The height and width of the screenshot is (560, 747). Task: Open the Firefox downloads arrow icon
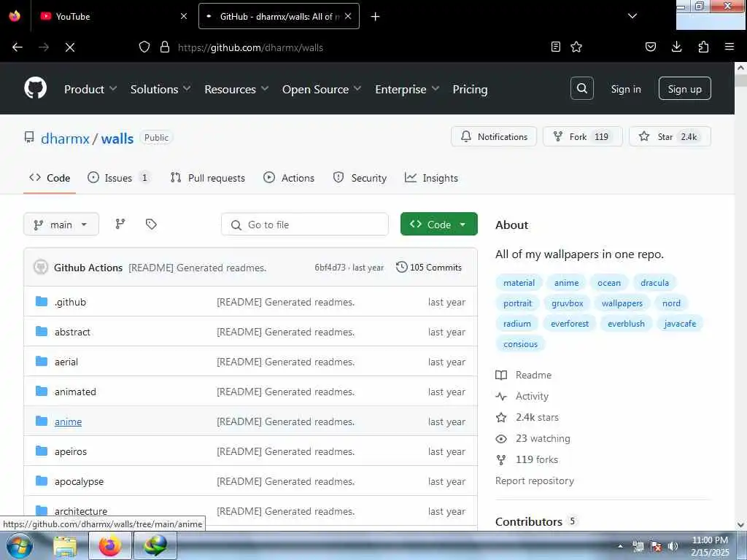(x=676, y=47)
